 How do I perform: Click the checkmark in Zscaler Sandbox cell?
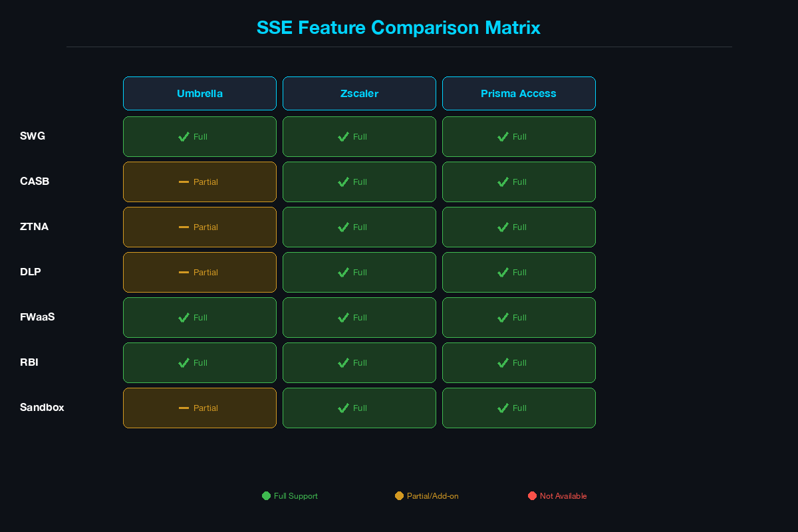coord(344,408)
